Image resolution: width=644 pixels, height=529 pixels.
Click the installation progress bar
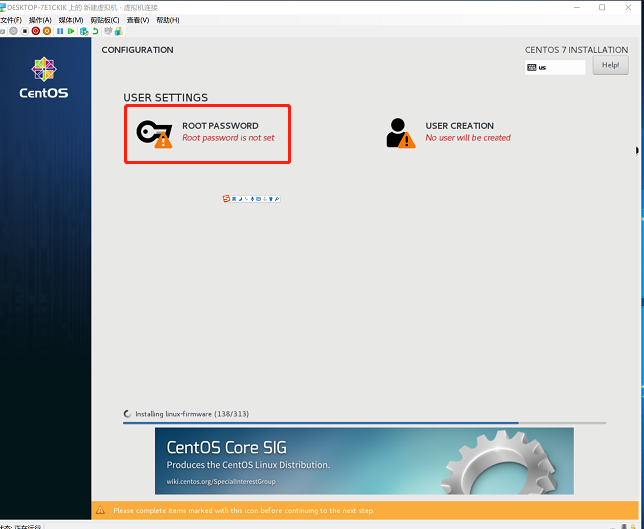(x=364, y=423)
